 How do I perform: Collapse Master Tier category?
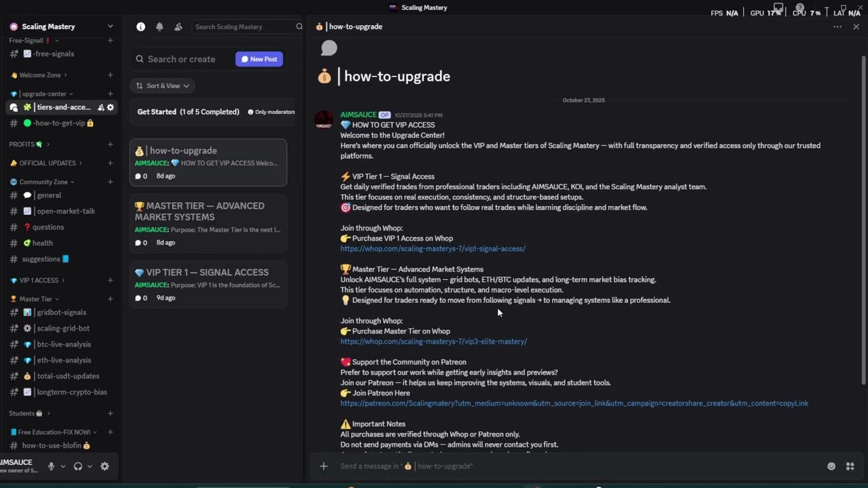[35, 299]
